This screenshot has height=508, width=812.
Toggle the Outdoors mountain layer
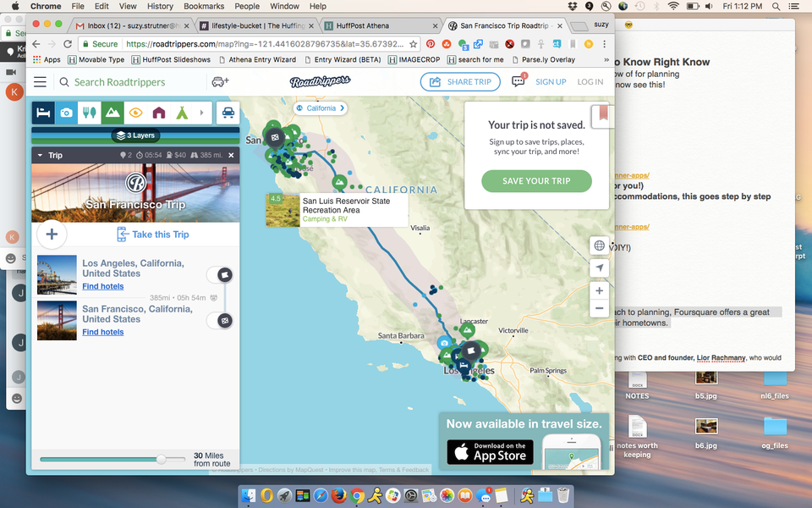click(x=112, y=113)
